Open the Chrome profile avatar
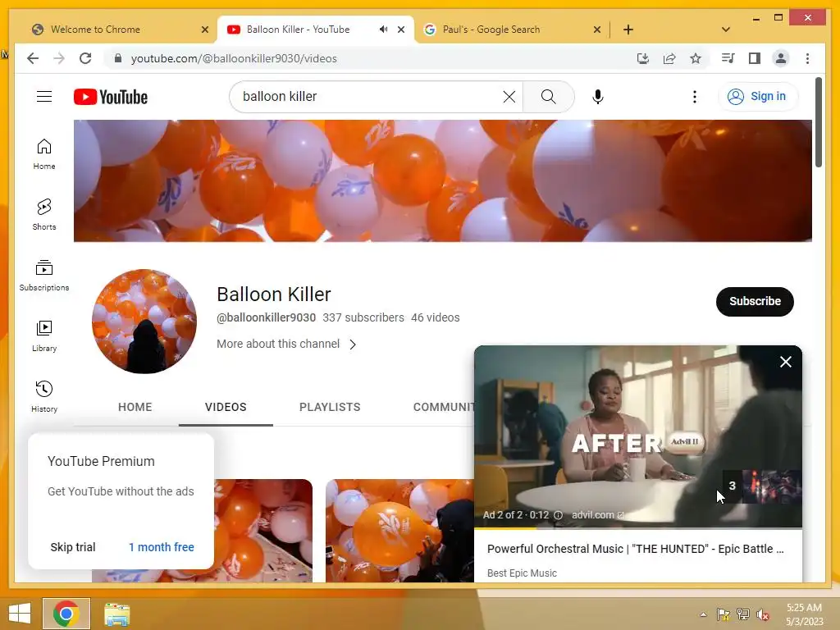The image size is (840, 630). pos(781,58)
